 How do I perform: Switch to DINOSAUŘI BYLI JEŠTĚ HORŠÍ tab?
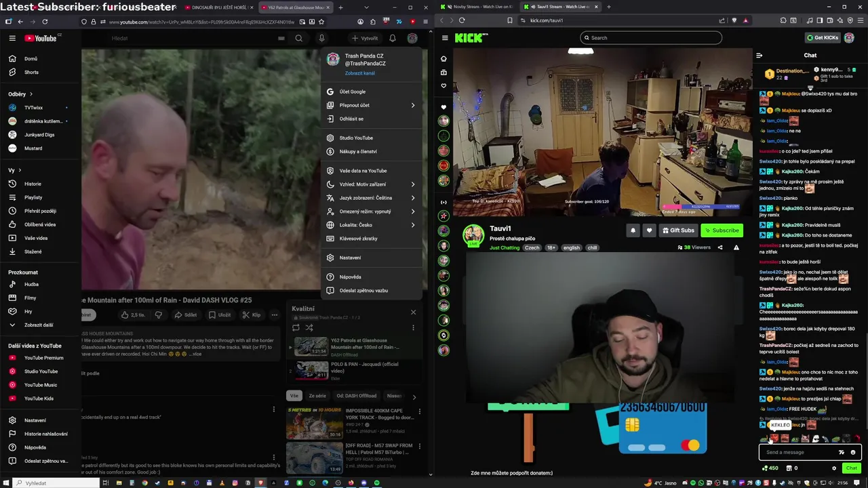click(x=218, y=7)
